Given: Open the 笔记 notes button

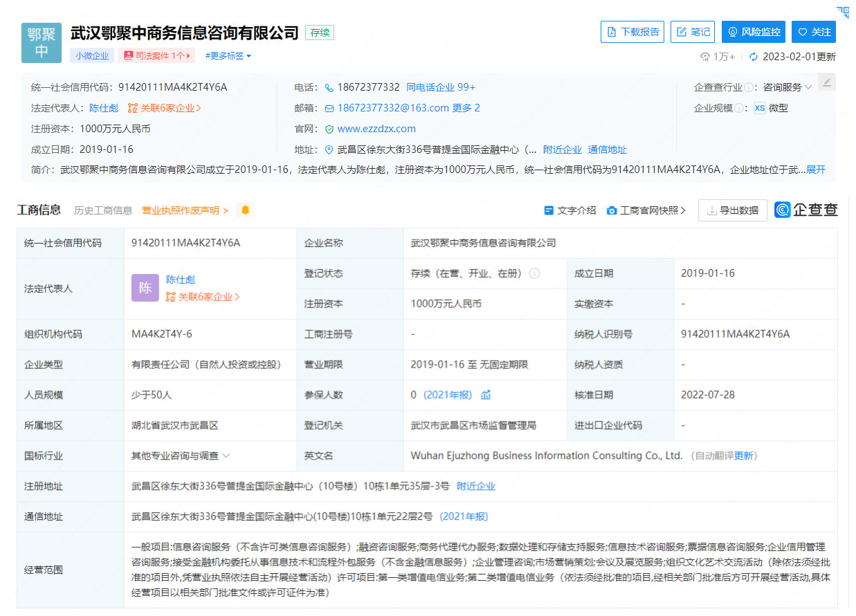Looking at the screenshot, I should tap(693, 32).
